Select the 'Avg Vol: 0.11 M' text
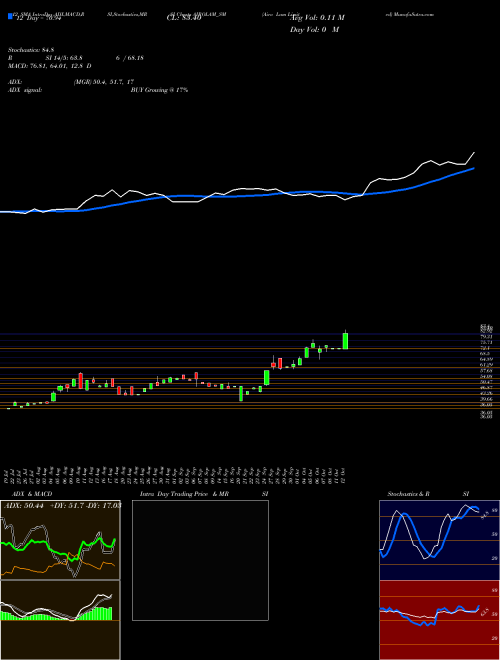 315,18
